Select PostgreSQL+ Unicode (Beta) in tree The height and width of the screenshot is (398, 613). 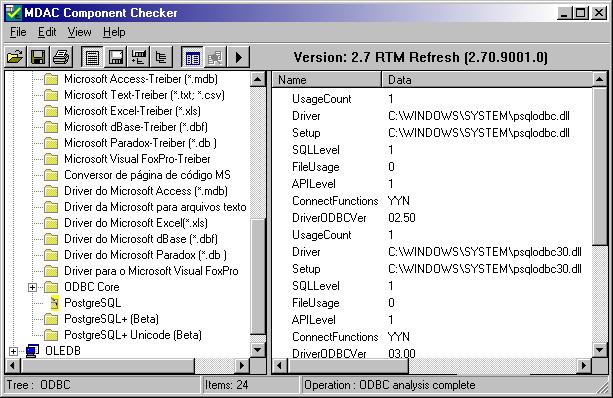(133, 335)
